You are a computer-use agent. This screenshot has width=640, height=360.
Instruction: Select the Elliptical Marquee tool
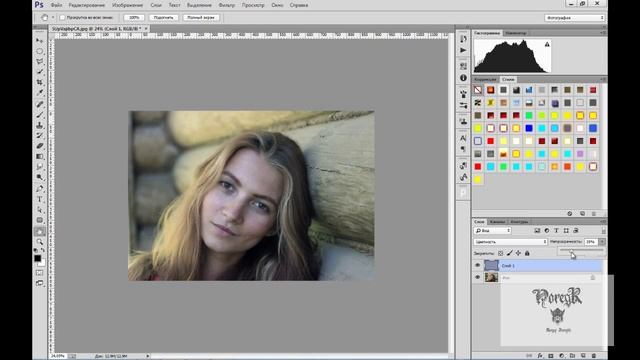pos(40,51)
